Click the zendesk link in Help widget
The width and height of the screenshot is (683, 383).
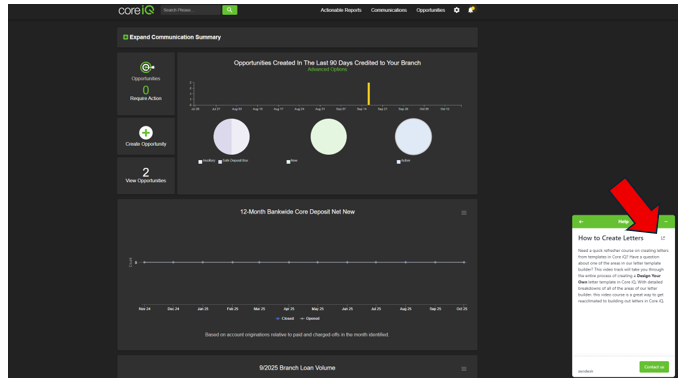click(x=585, y=371)
